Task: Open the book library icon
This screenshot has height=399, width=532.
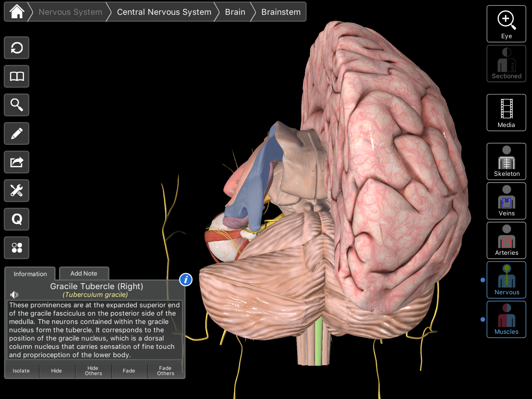Action: (x=17, y=77)
